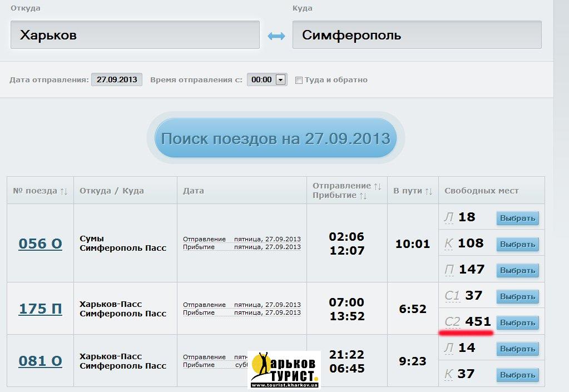Image resolution: width=569 pixels, height=392 pixels.
Task: Choose С1 class with 37 seats
Action: (517, 296)
